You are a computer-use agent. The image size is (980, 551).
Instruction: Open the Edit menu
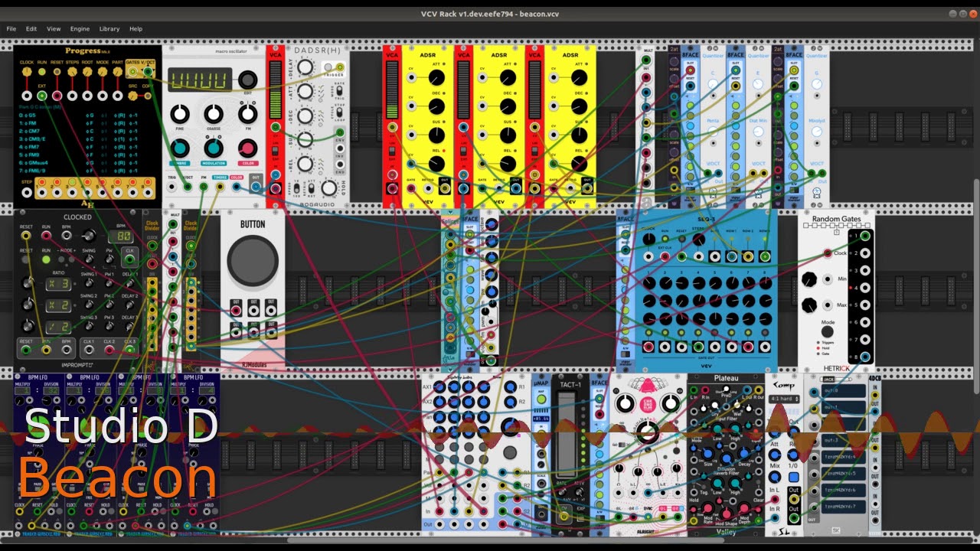tap(31, 28)
